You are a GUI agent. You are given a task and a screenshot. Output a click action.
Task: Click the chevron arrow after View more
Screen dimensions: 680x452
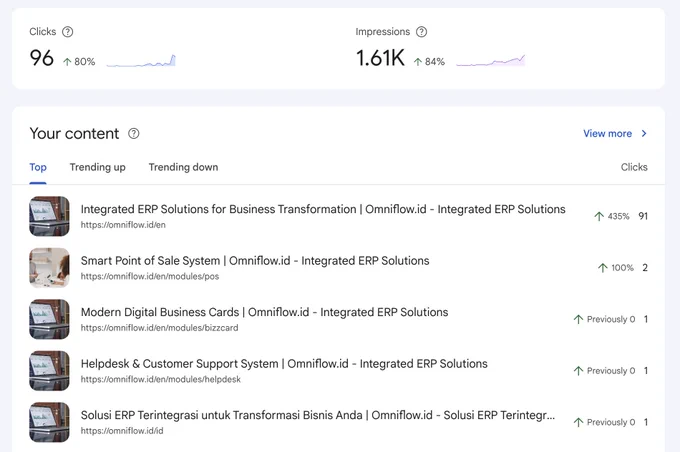(644, 134)
